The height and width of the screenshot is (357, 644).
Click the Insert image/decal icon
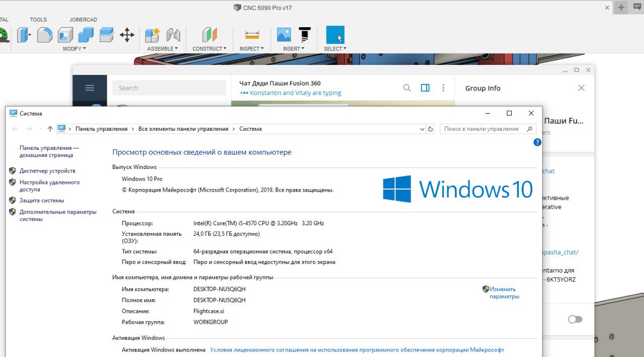tap(284, 35)
